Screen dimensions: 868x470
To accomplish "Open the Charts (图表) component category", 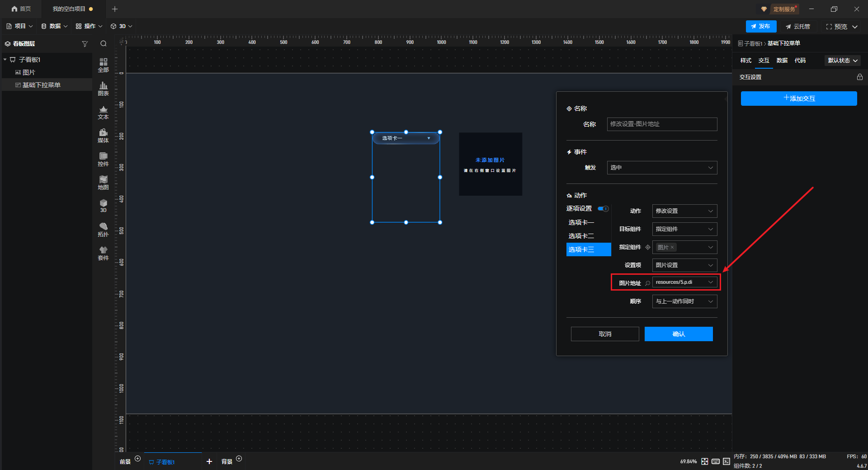I will click(103, 89).
